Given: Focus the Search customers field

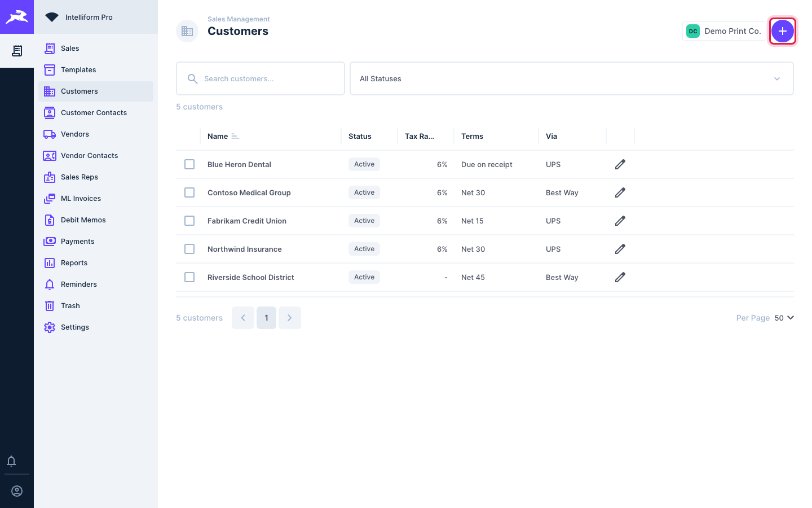Looking at the screenshot, I should tap(261, 78).
